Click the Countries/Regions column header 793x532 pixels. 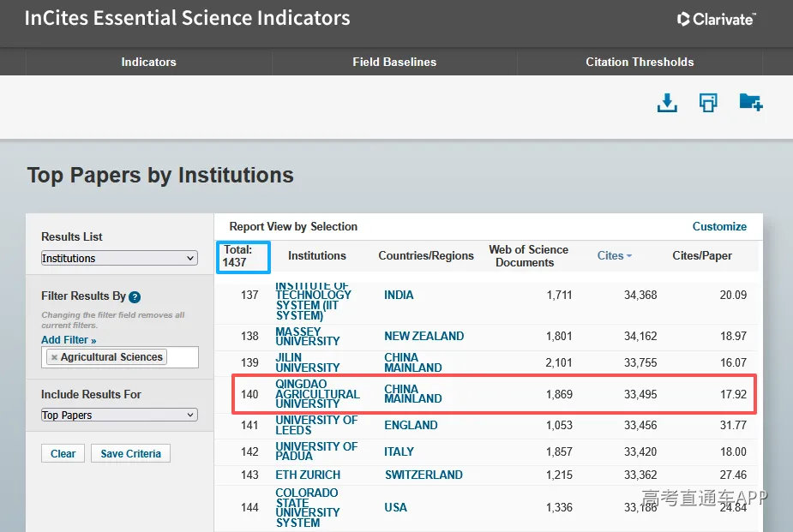coord(426,255)
